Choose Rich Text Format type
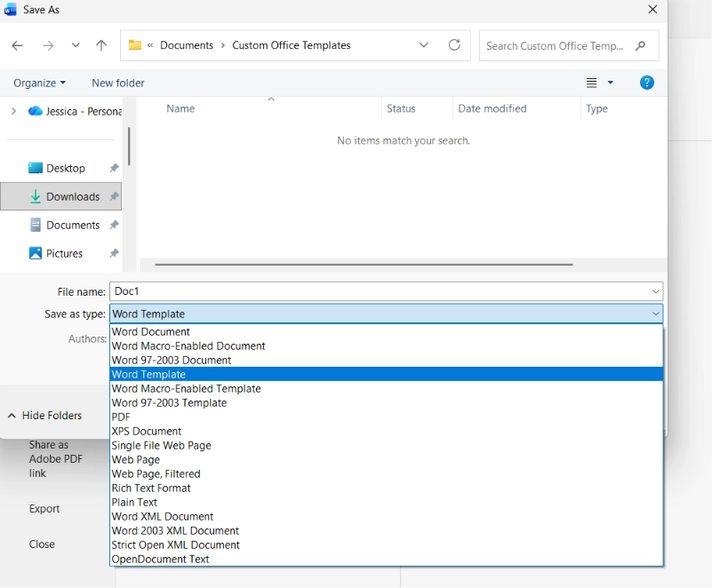The image size is (712, 588). point(387,489)
